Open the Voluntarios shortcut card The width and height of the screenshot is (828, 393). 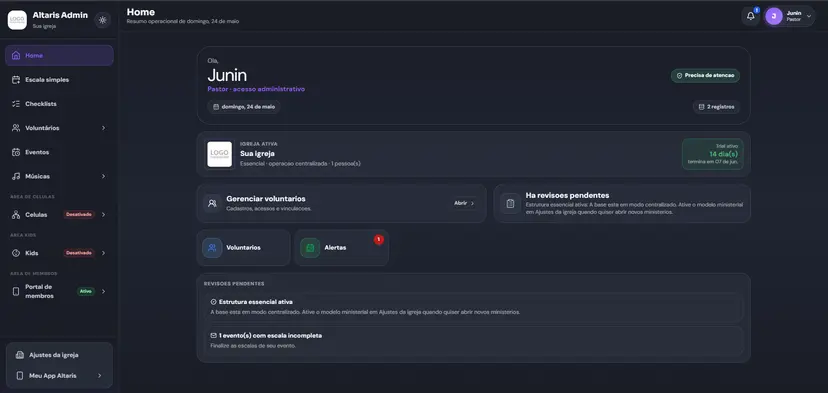coord(243,247)
